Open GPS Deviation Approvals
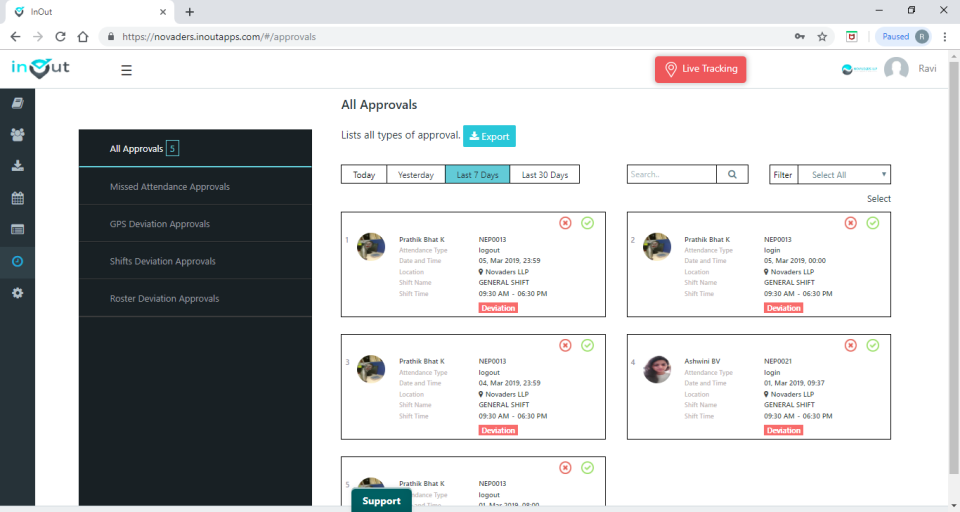This screenshot has width=960, height=512. 195,224
